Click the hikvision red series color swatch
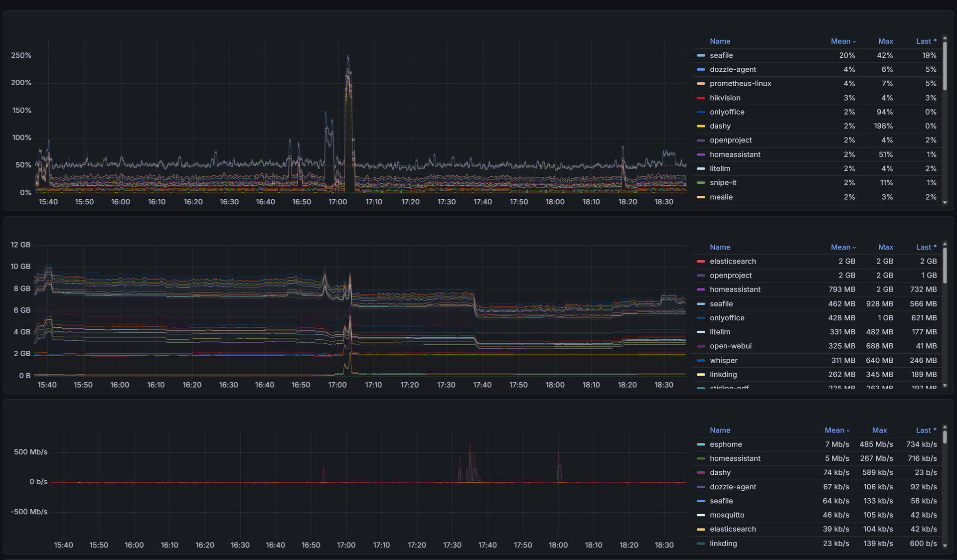The height and width of the screenshot is (560, 957). click(x=701, y=98)
